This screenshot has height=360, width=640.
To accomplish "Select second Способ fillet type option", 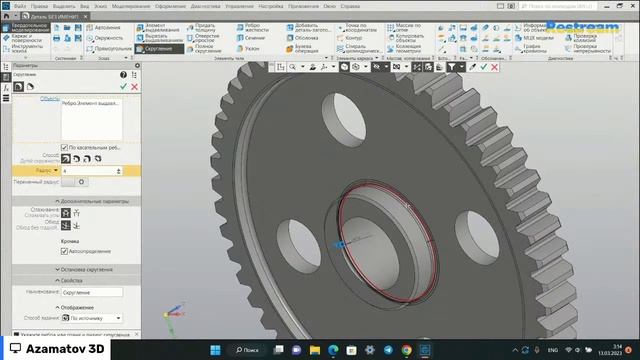I will coord(76,159).
